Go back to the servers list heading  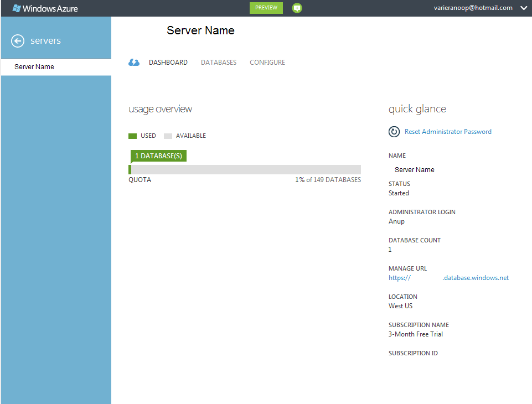click(45, 41)
